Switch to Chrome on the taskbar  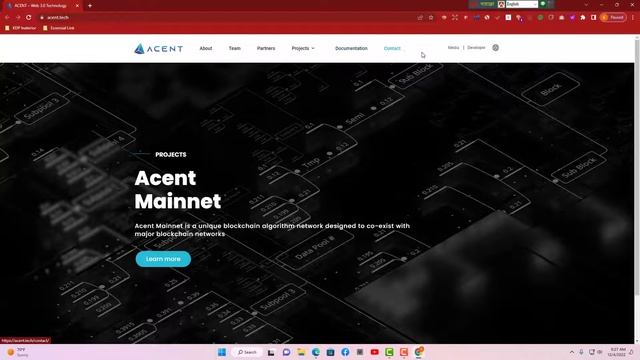419,352
